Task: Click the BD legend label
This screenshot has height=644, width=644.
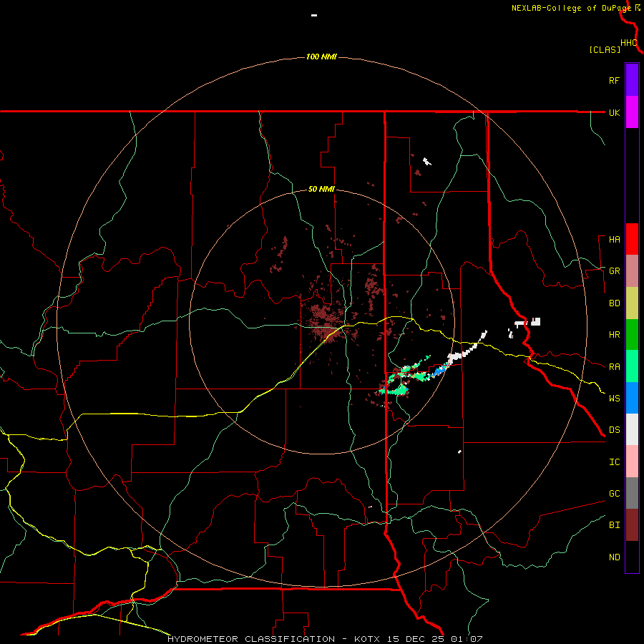Action: [614, 303]
